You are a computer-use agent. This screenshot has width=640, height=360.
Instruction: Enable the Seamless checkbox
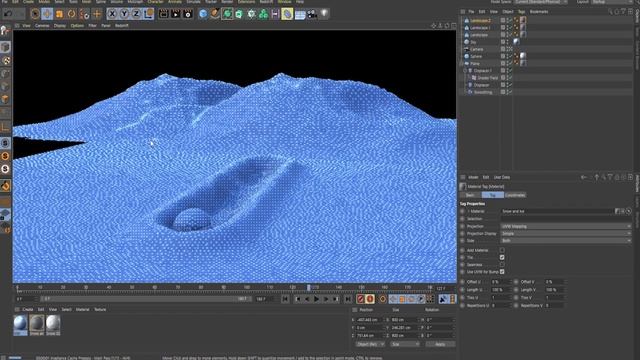[x=502, y=264]
